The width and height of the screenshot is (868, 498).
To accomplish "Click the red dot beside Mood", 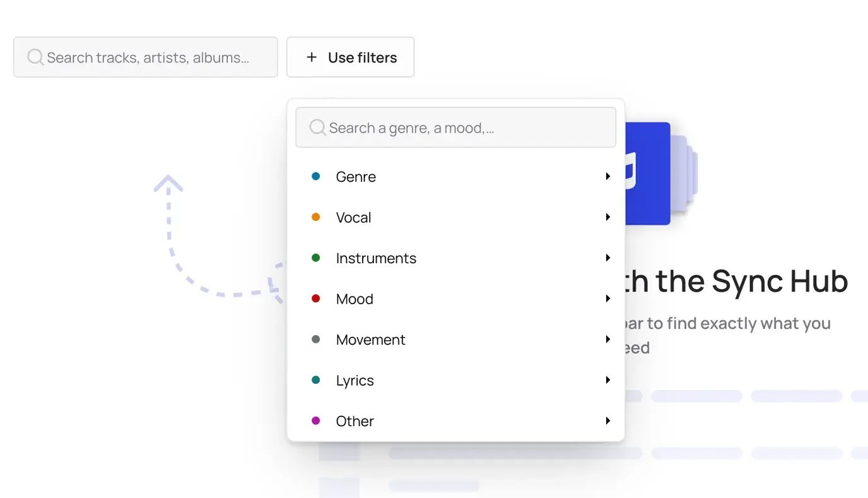I will coord(316,299).
